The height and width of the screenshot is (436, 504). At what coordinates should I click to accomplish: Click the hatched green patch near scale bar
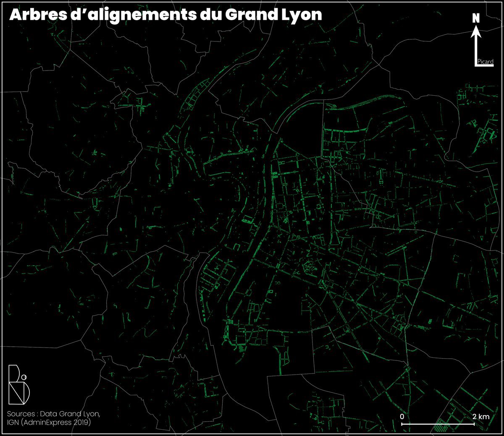pos(441,427)
